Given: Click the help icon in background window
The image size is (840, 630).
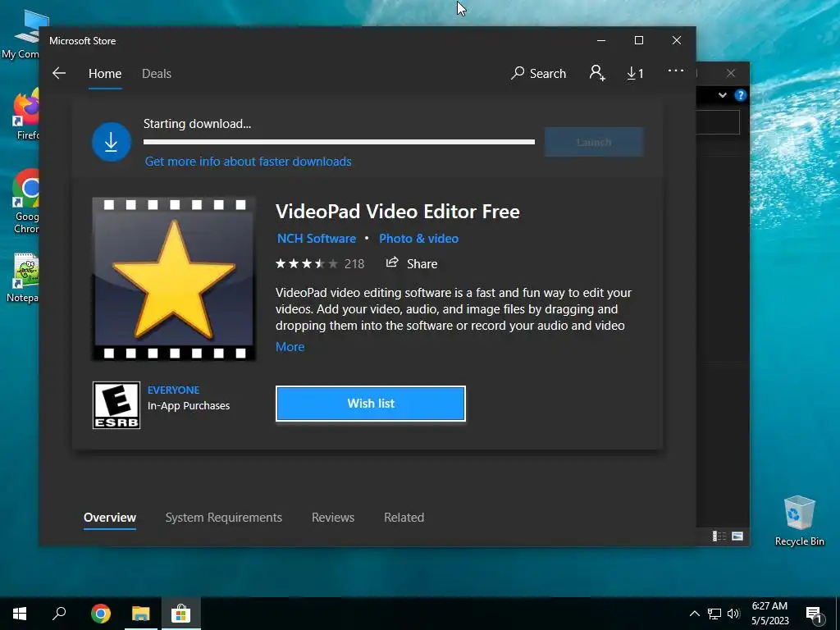Looking at the screenshot, I should point(741,95).
